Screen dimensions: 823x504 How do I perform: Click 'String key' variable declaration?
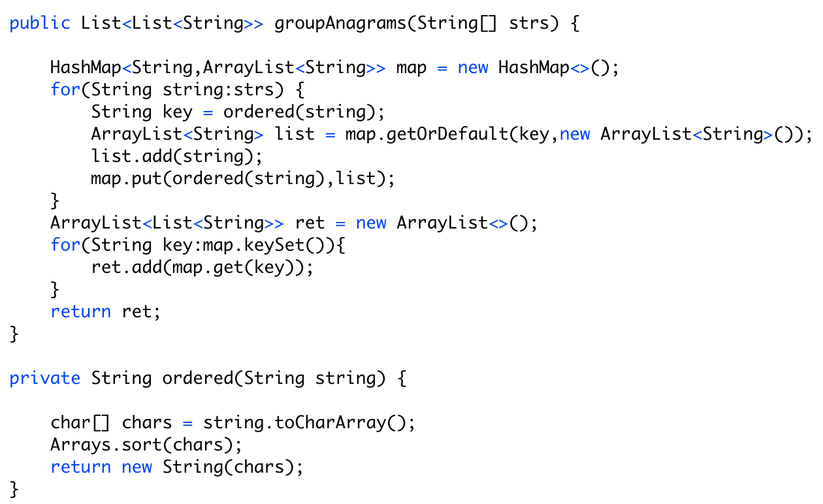coord(142,112)
